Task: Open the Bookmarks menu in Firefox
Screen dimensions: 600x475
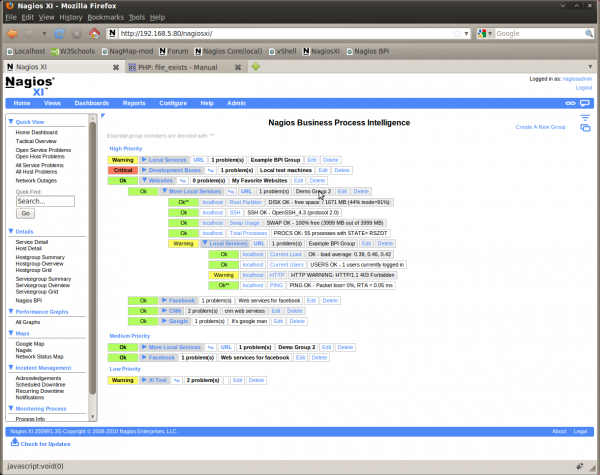Action: [105, 17]
